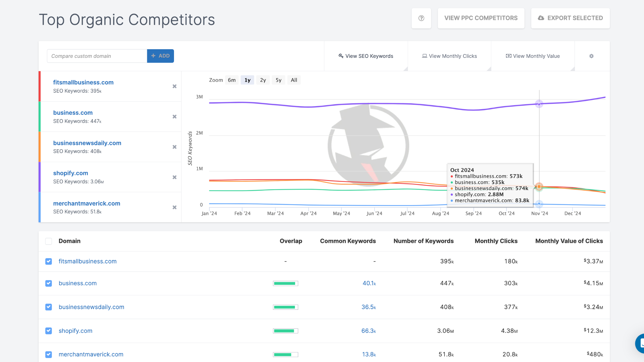Screen dimensions: 644x362
Task: Click the View PPC Competitors button
Action: click(x=481, y=18)
